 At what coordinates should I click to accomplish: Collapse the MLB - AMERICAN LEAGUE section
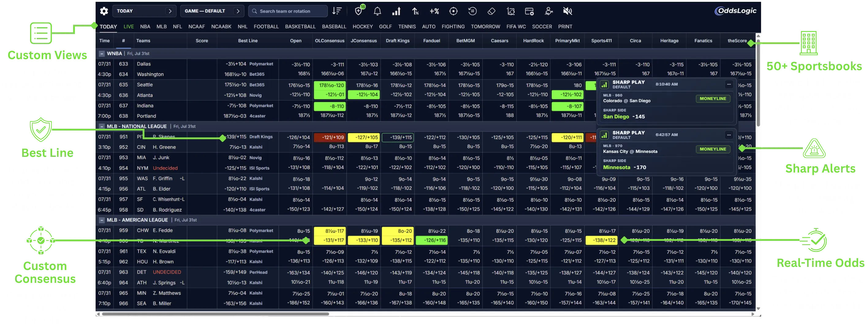(102, 220)
